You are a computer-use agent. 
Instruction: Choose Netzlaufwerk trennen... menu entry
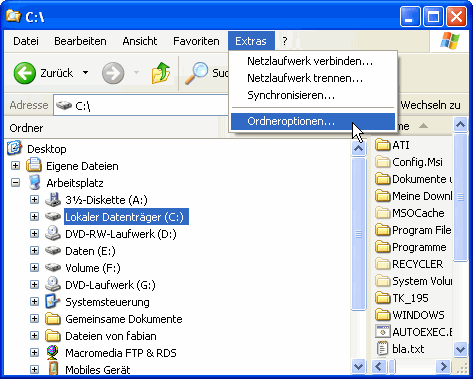click(x=313, y=78)
